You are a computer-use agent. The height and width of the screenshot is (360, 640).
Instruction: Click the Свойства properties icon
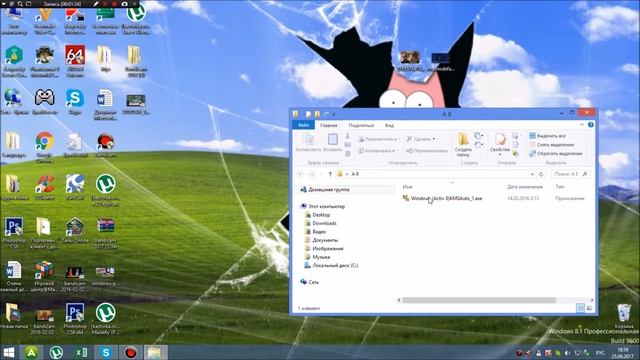500,140
